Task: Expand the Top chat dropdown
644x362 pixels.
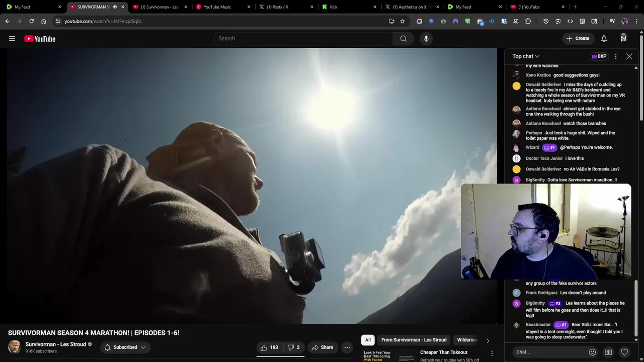Action: pyautogui.click(x=526, y=56)
